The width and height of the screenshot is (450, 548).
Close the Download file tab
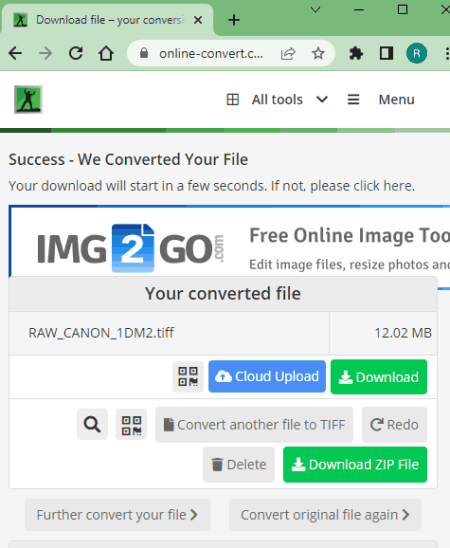pyautogui.click(x=198, y=20)
